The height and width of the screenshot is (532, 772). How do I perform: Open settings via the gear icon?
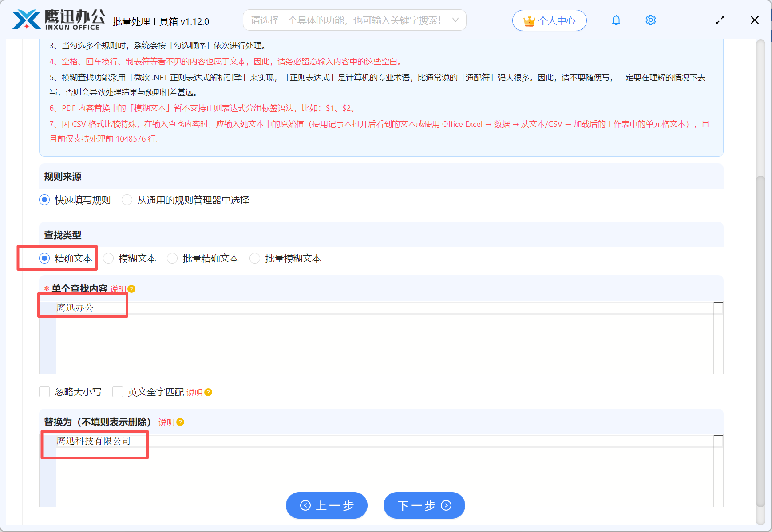[650, 20]
